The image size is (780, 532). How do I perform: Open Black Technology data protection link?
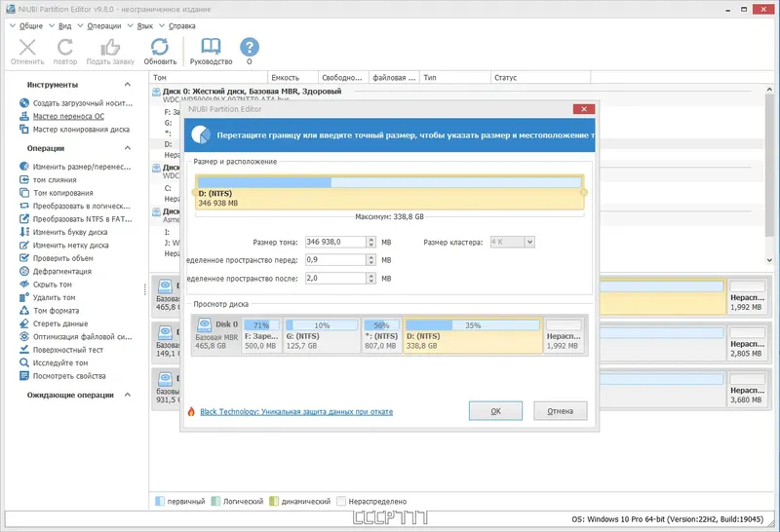(296, 412)
